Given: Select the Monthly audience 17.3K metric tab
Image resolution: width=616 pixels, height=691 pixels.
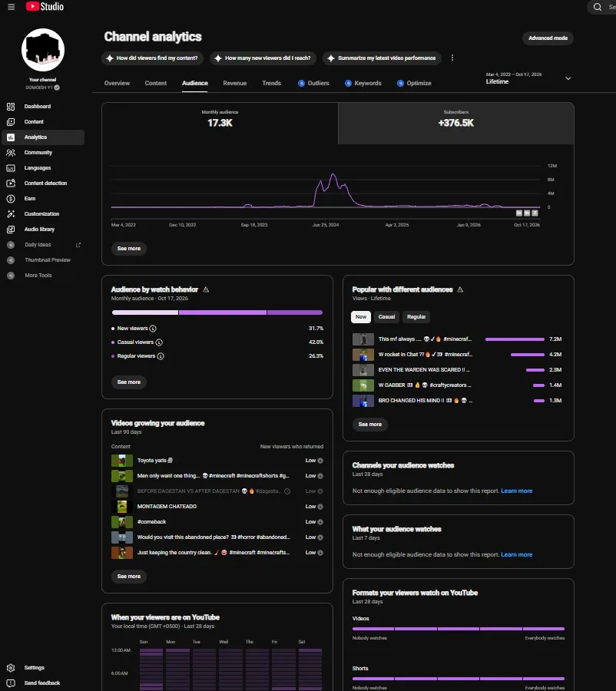Looking at the screenshot, I should pyautogui.click(x=220, y=124).
